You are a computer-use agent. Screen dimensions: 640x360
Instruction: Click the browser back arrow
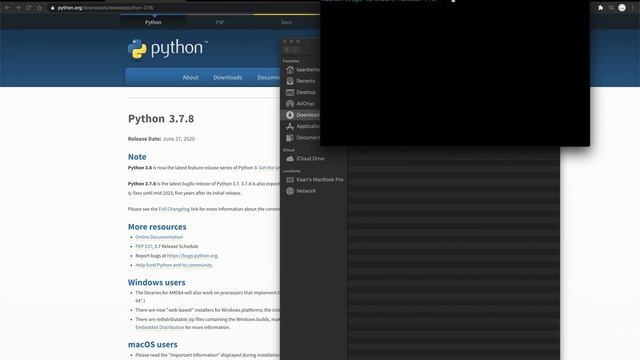click(x=7, y=8)
